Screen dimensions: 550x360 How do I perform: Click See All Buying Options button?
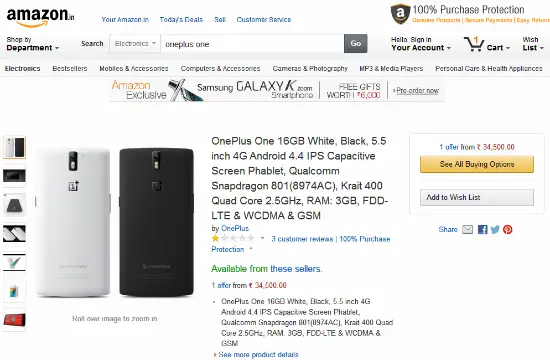477,164
